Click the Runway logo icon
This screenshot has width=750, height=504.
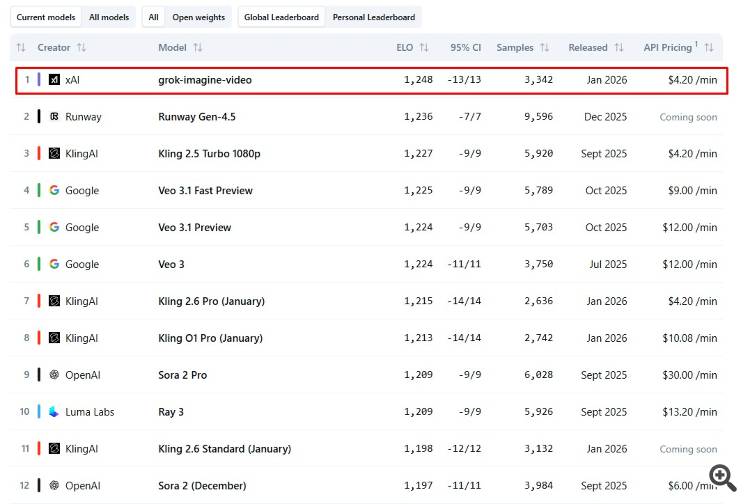pyautogui.click(x=55, y=117)
